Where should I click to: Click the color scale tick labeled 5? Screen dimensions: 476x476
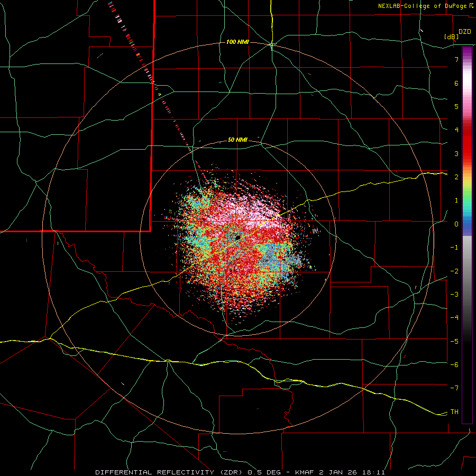tap(456, 106)
